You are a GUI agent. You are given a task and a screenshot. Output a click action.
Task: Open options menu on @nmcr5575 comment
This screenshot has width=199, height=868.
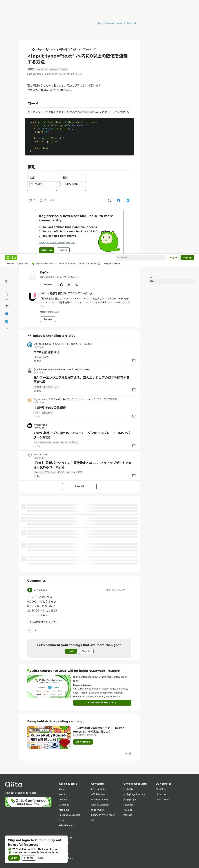click(129, 590)
